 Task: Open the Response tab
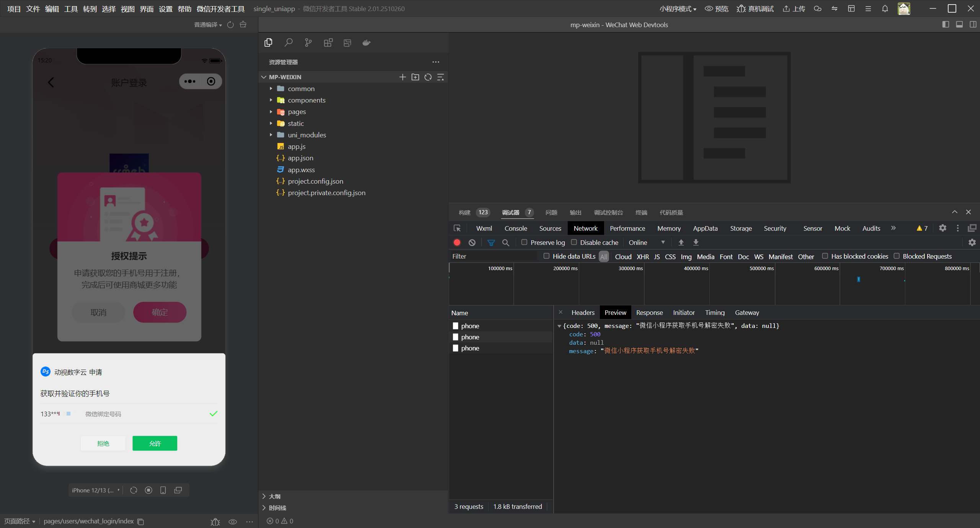(x=649, y=313)
